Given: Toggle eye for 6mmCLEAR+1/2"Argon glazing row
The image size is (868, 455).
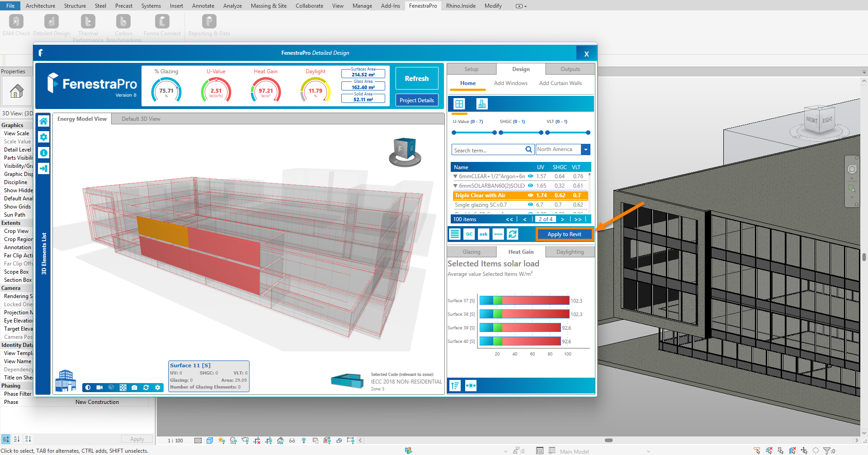Looking at the screenshot, I should click(531, 176).
